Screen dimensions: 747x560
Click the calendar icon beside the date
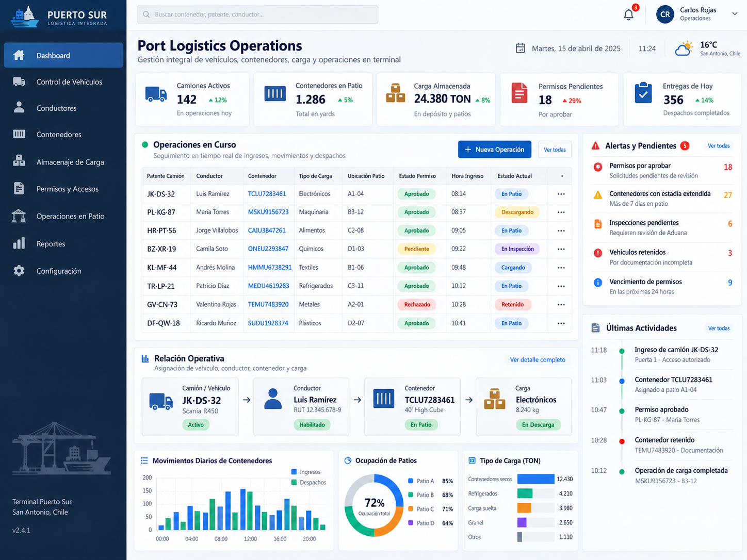pos(521,48)
